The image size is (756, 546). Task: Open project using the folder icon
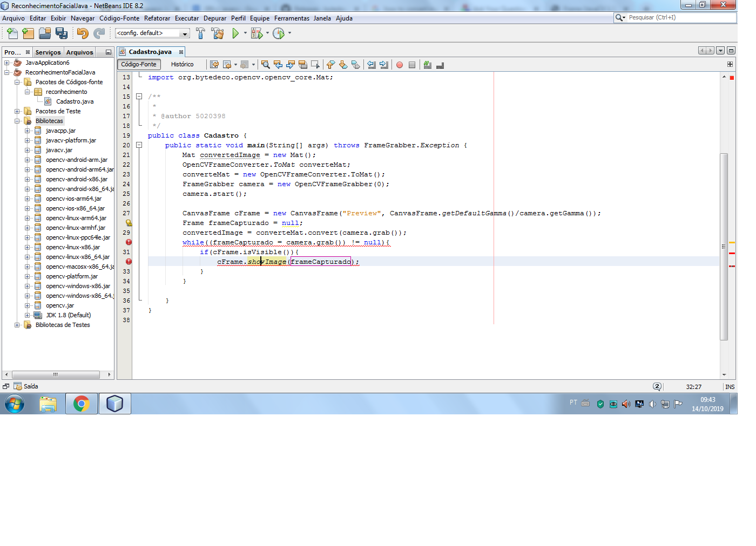45,33
